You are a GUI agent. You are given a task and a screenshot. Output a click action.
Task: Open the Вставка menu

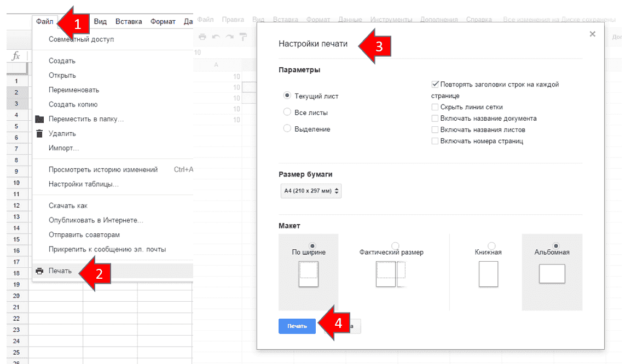(129, 21)
